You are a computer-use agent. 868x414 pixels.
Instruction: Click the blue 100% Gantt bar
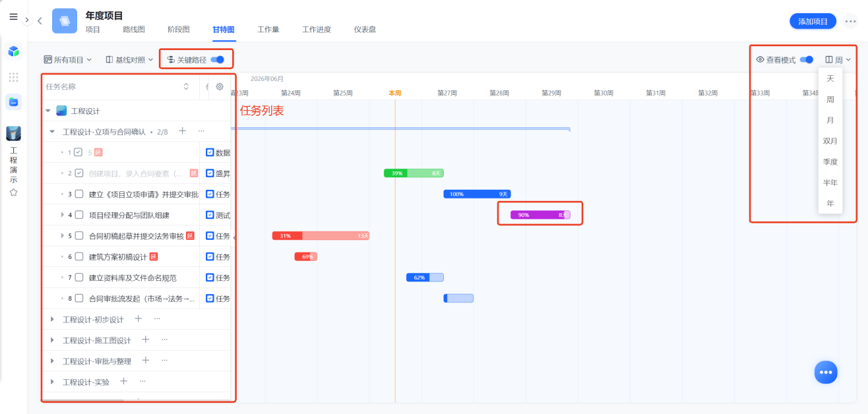(x=477, y=194)
